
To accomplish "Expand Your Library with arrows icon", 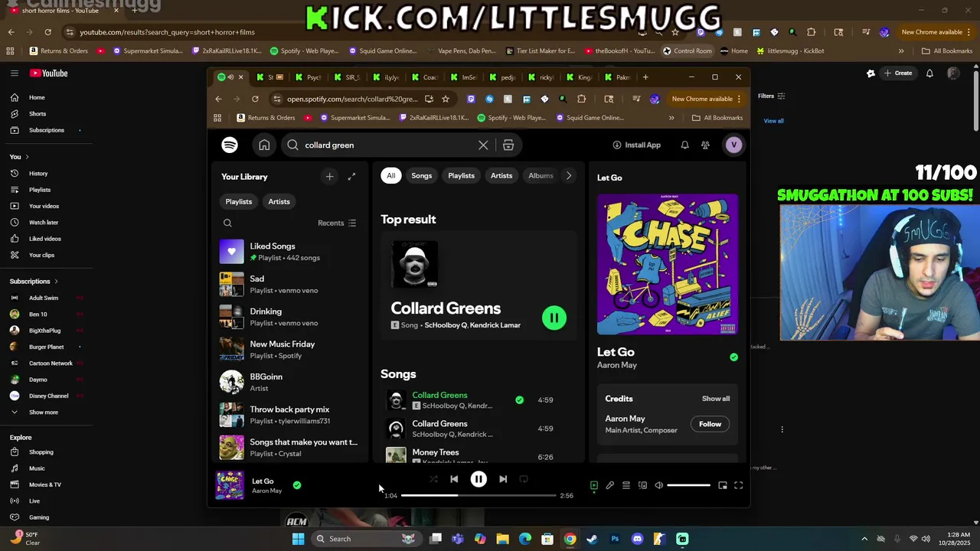I will click(x=351, y=177).
